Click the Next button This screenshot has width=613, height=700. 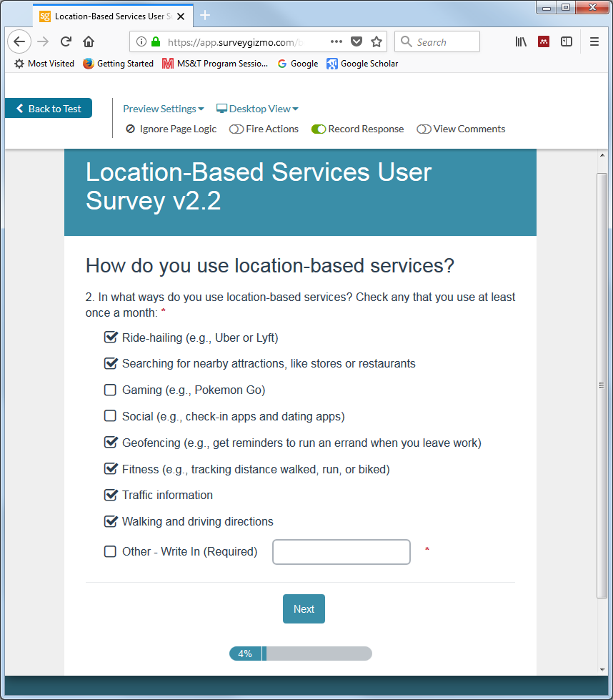tap(304, 608)
